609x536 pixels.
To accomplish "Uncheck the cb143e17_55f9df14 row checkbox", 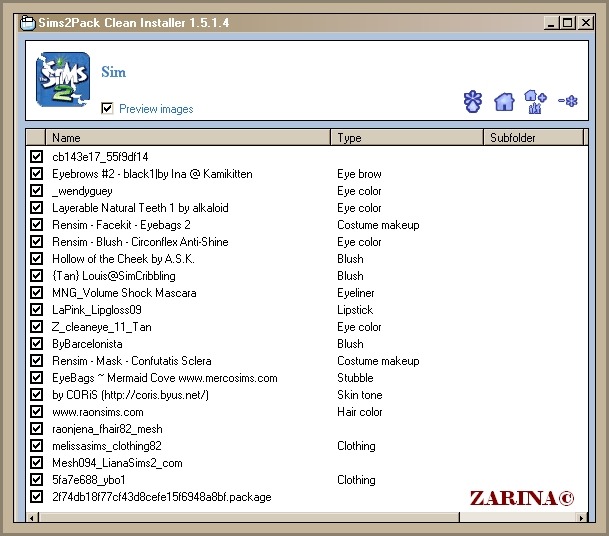I will pos(37,157).
